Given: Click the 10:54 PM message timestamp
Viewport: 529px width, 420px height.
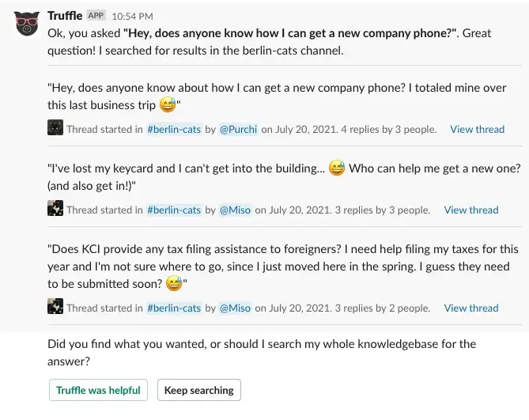Looking at the screenshot, I should tap(132, 16).
